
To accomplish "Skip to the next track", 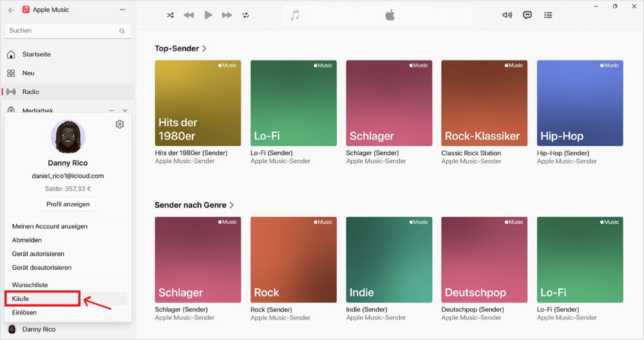I will [227, 15].
